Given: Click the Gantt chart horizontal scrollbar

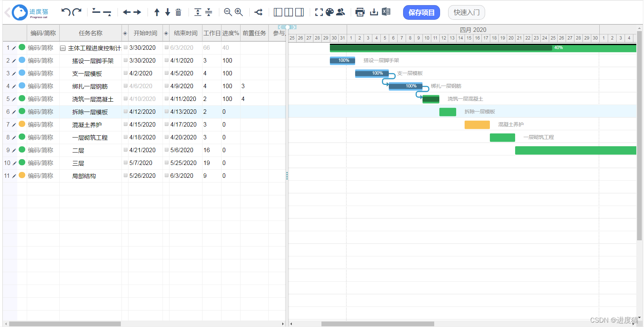Looking at the screenshot, I should [377, 324].
